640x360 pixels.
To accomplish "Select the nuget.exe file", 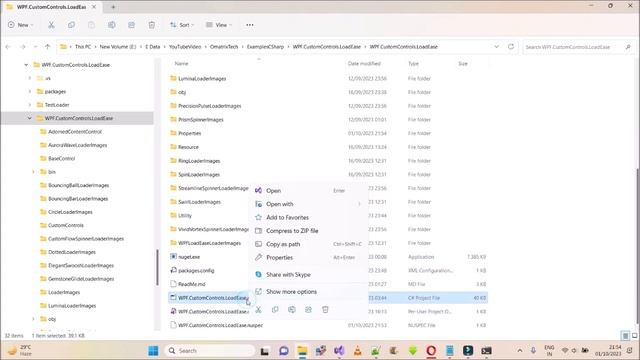I will tap(189, 257).
